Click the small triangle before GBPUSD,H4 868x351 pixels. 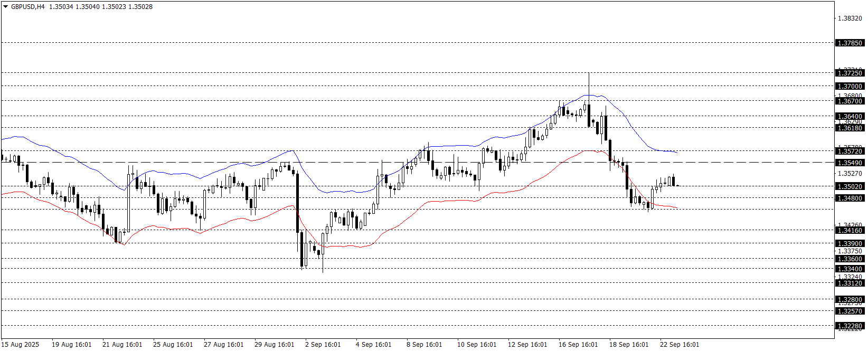(x=6, y=7)
